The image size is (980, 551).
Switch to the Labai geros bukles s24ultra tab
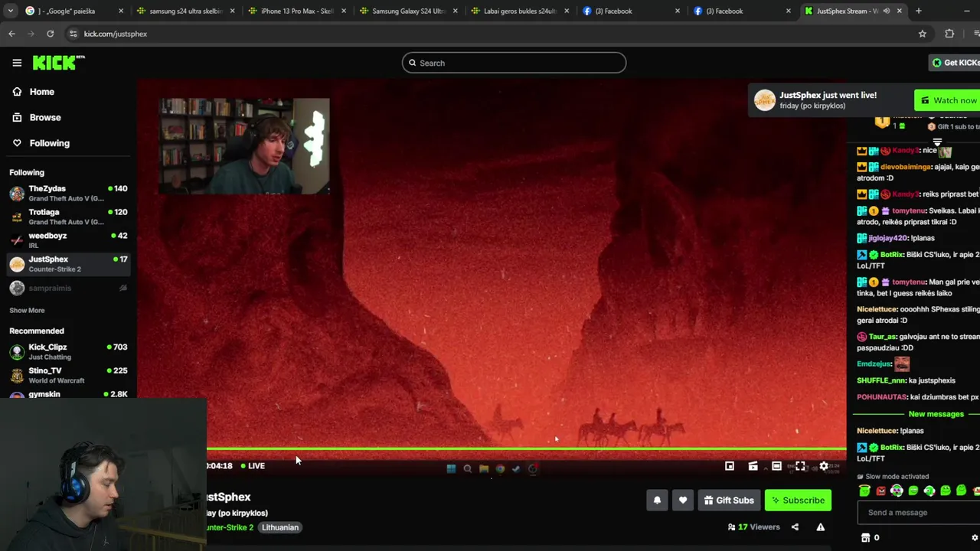click(x=521, y=11)
